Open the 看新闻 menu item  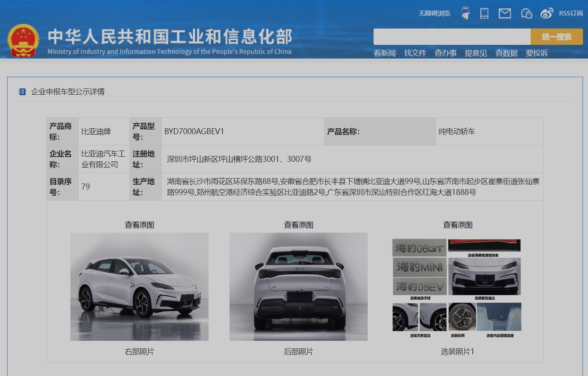point(384,53)
